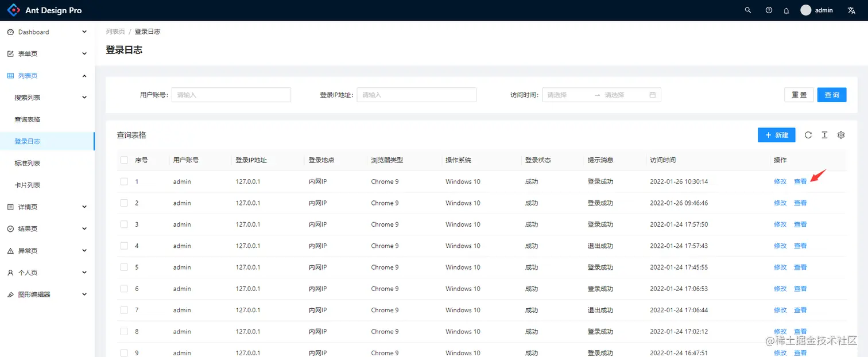Open Dashboard menu item

click(47, 32)
